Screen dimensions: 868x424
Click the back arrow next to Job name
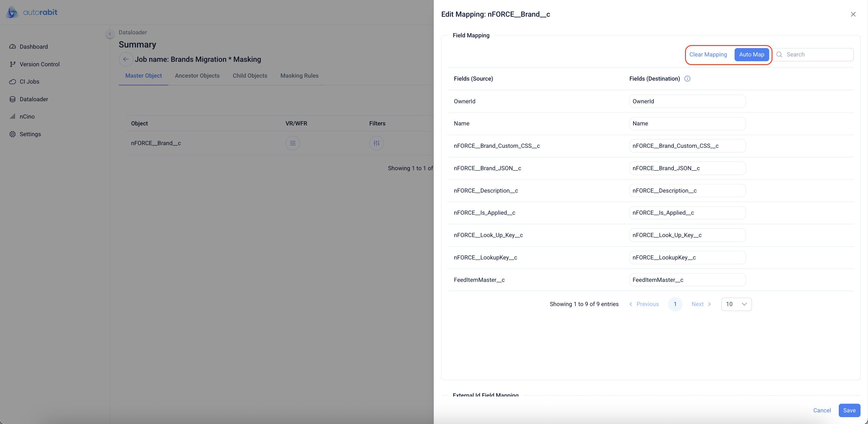[126, 59]
